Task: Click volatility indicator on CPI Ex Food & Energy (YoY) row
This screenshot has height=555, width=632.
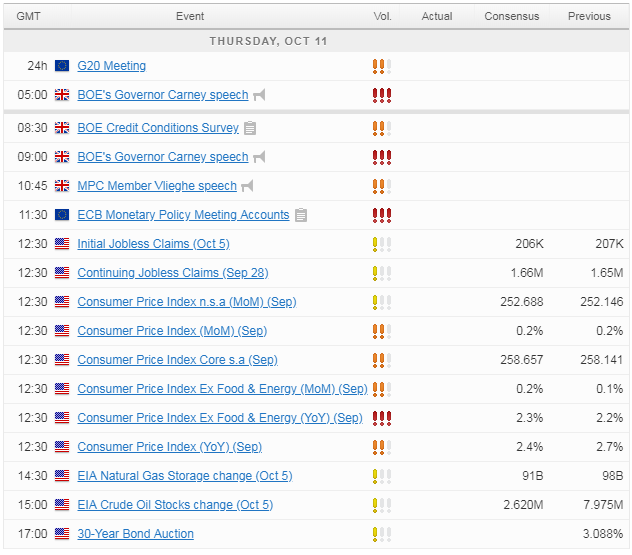Action: tap(382, 419)
